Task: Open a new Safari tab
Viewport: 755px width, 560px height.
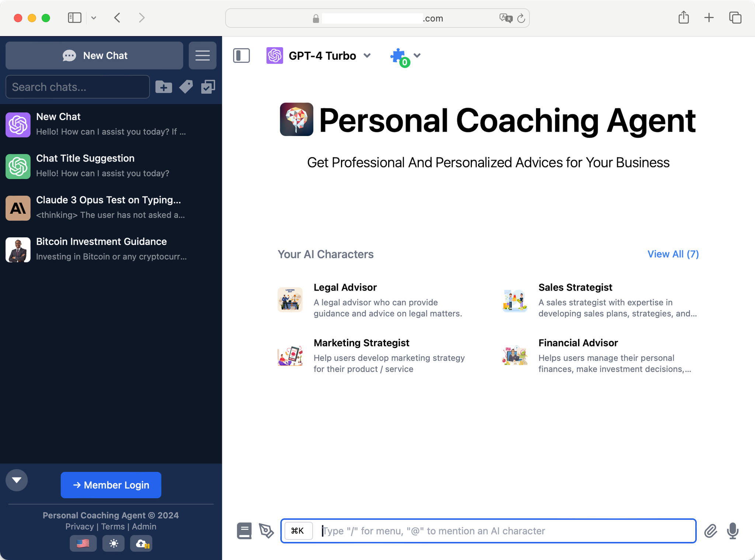Action: [x=709, y=18]
